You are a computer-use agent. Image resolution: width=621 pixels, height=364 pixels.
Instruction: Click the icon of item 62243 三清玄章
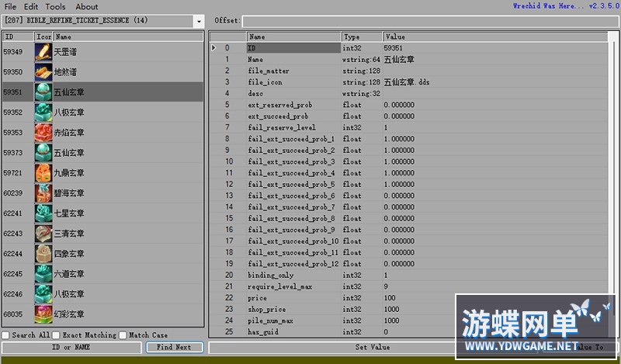click(43, 234)
